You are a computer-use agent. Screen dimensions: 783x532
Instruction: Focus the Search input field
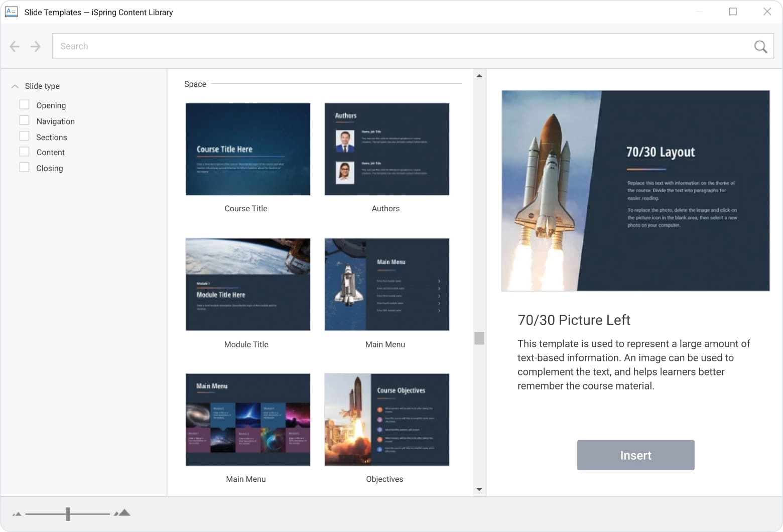coord(402,46)
